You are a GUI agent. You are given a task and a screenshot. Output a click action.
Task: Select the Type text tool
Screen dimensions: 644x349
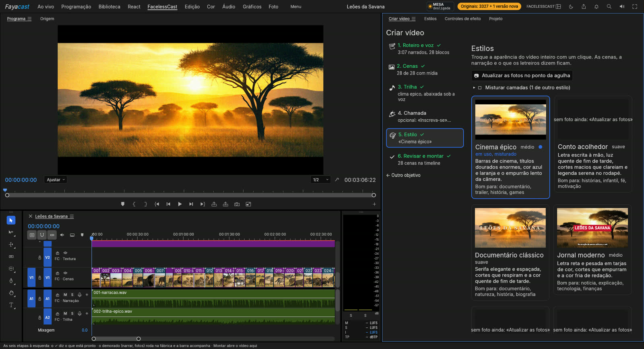11,305
